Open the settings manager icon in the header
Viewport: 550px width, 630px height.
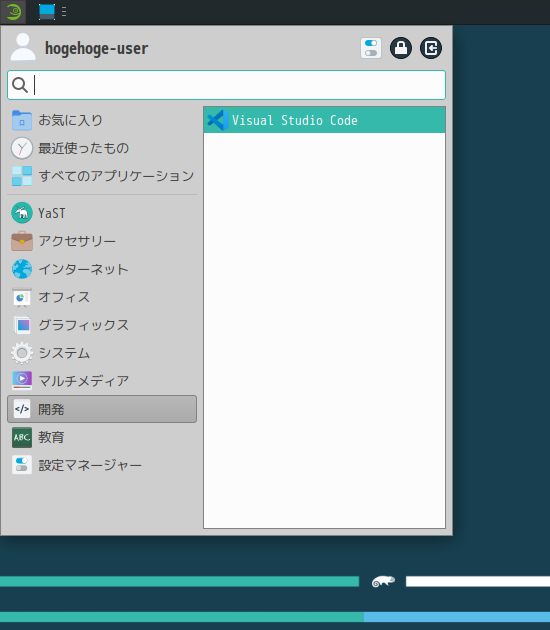coord(370,48)
